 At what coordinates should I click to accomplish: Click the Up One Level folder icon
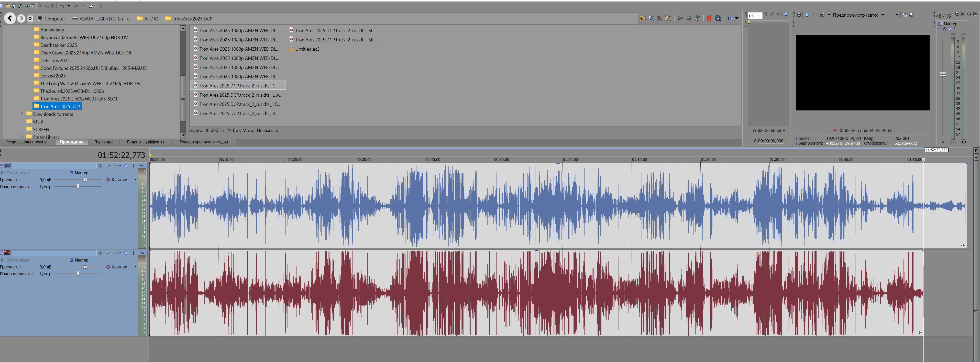[643, 18]
